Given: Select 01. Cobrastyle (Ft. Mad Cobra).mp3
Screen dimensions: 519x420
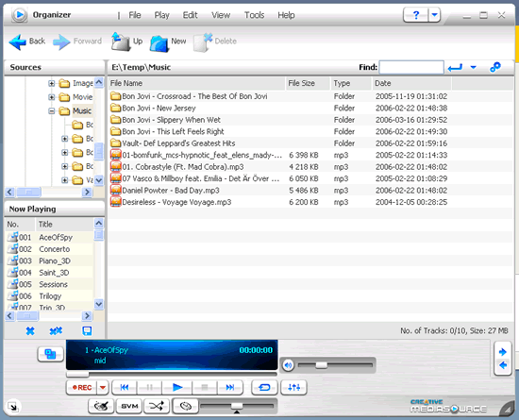Looking at the screenshot, I should (x=177, y=167).
